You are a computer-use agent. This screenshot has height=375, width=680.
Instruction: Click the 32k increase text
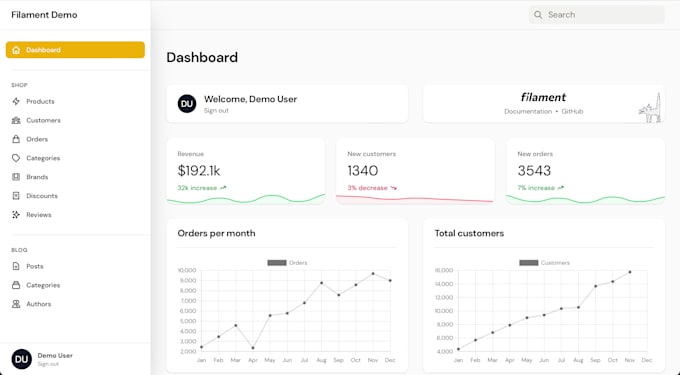(x=197, y=188)
